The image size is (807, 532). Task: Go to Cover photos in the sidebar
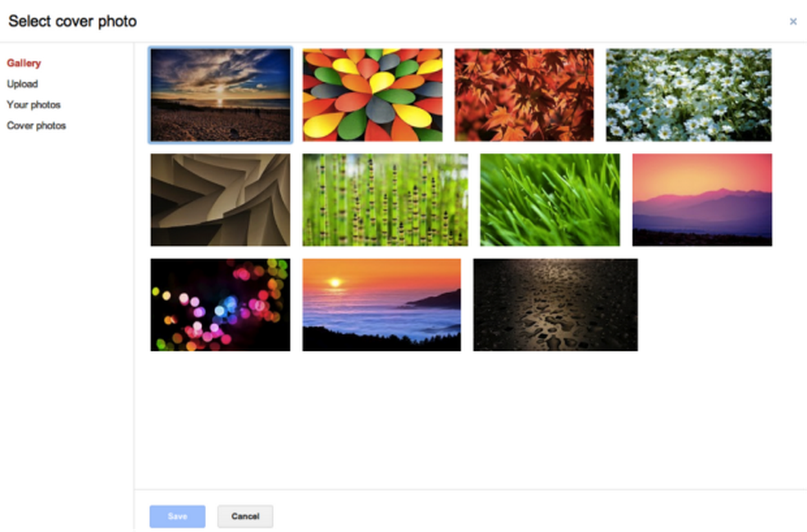36,125
